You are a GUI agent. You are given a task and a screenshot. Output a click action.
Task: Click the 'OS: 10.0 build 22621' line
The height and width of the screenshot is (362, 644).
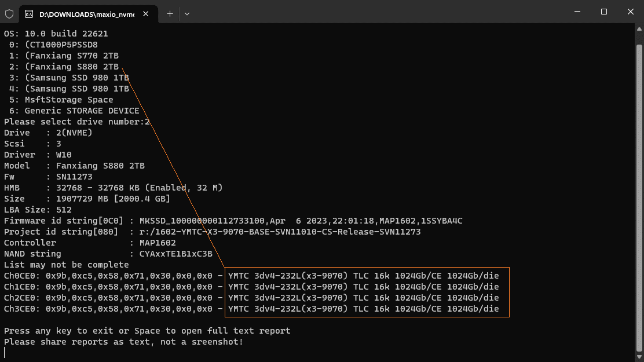[56, 34]
